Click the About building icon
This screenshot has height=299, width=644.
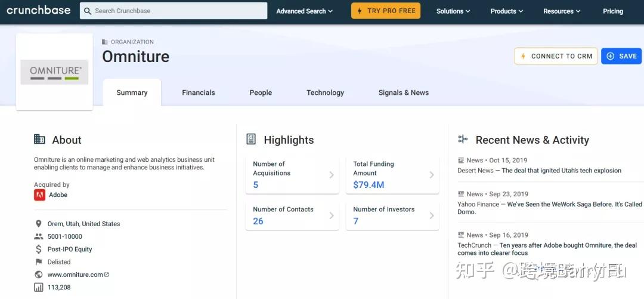(39, 140)
